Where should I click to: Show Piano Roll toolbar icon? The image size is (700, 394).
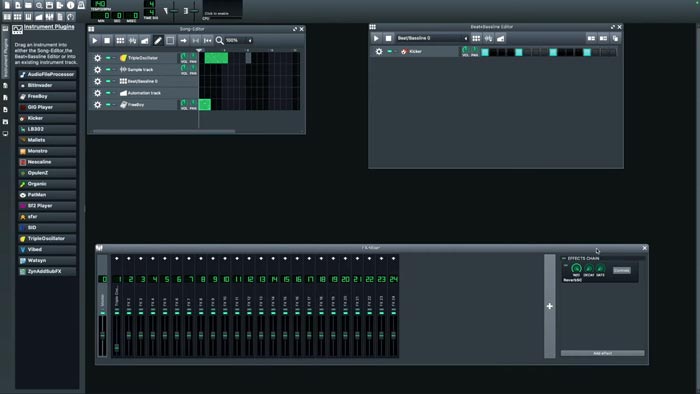click(x=28, y=17)
